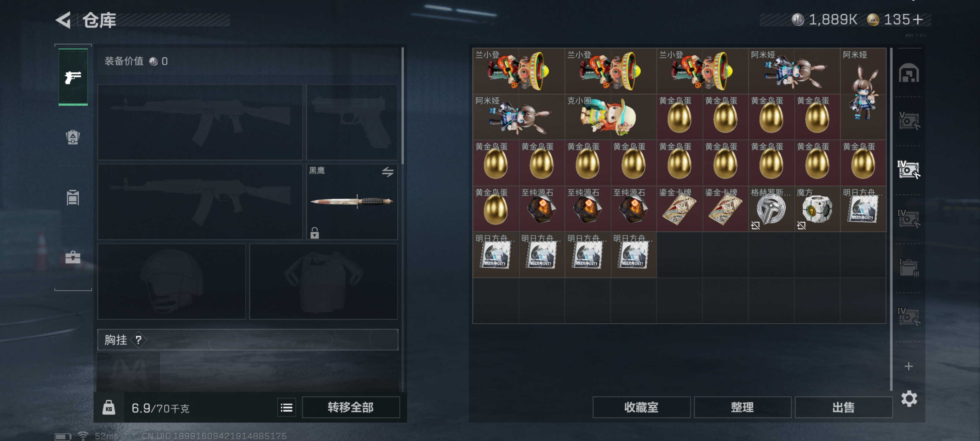This screenshot has width=980, height=441.
Task: Open warehouse settings gear icon
Action: [x=909, y=398]
